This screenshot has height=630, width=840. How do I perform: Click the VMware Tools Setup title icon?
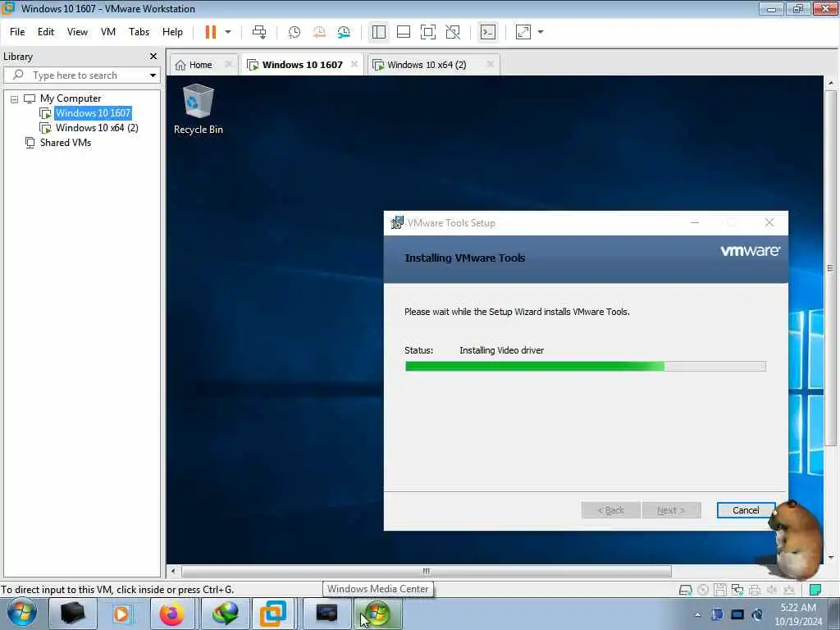pyautogui.click(x=397, y=222)
